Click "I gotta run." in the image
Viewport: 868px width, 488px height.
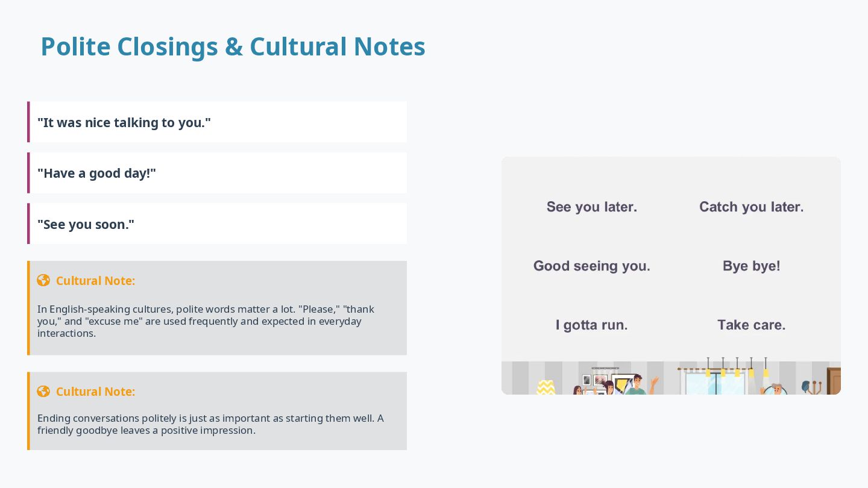click(x=592, y=325)
